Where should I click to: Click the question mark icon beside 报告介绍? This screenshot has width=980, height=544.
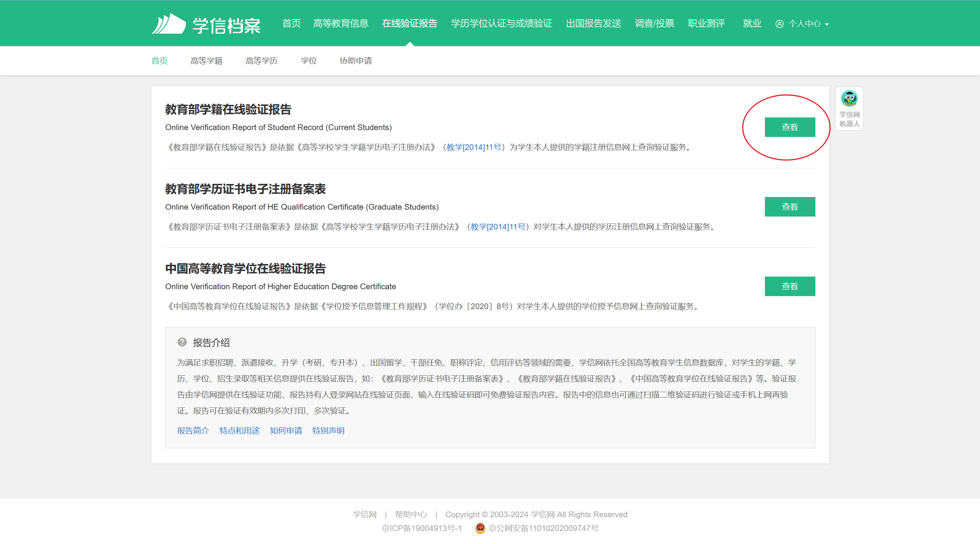[182, 342]
